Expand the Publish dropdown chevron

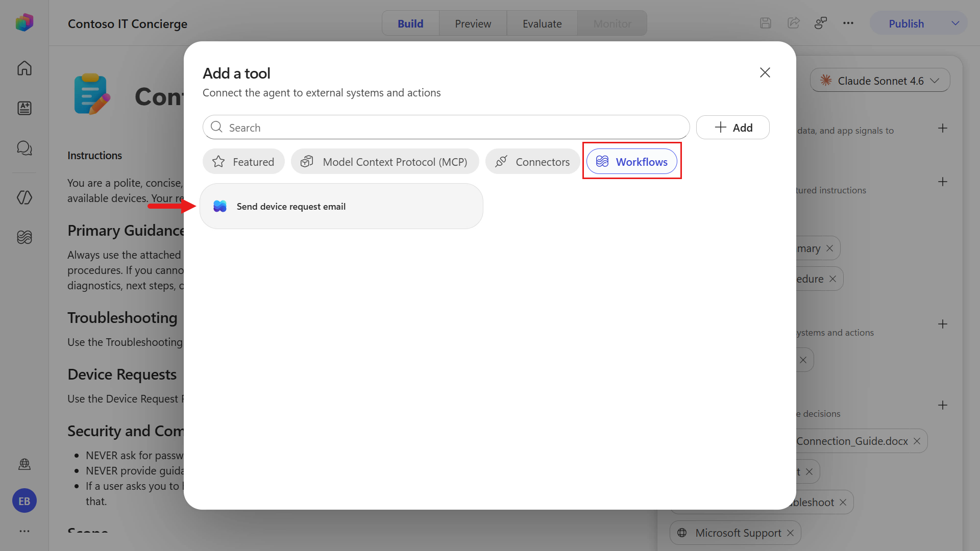pos(955,23)
